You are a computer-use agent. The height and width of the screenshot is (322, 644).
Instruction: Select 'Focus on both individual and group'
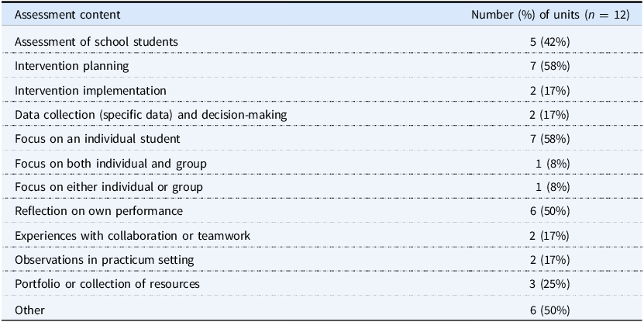coord(111,163)
